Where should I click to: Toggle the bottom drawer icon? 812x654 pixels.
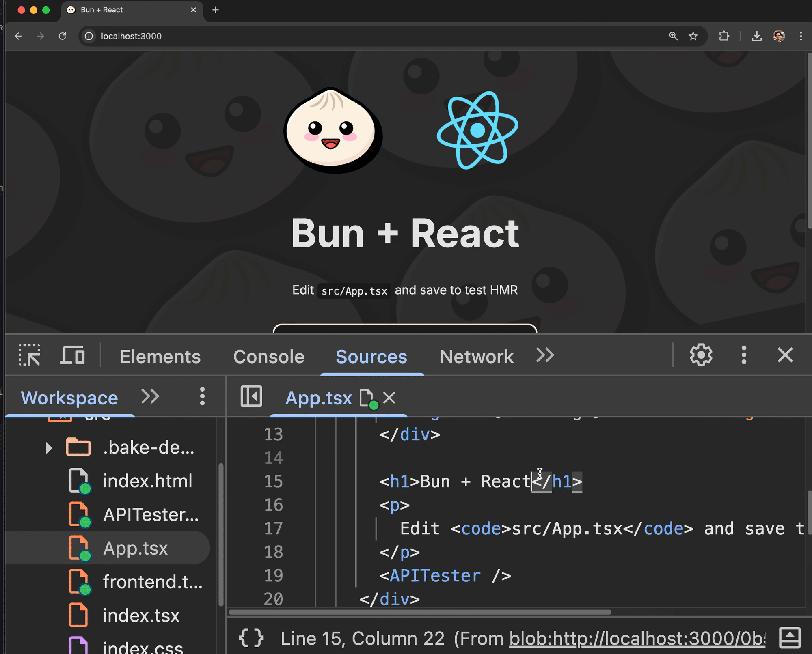(790, 638)
